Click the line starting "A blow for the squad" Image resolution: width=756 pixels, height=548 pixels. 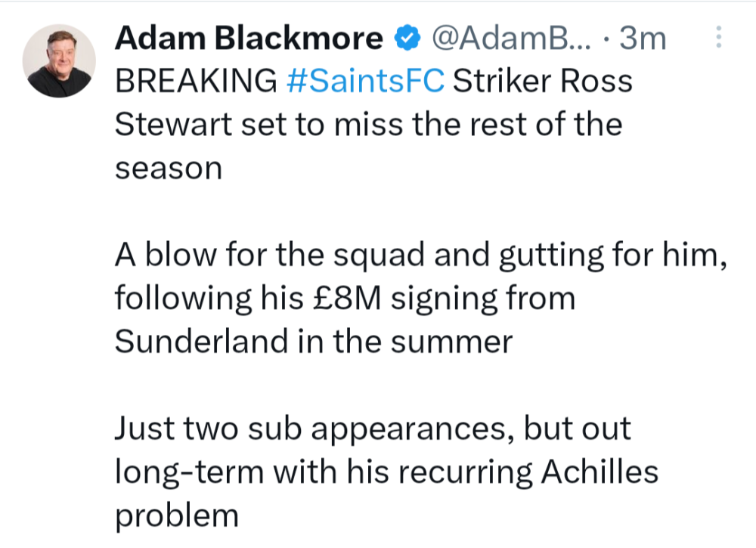pos(421,255)
